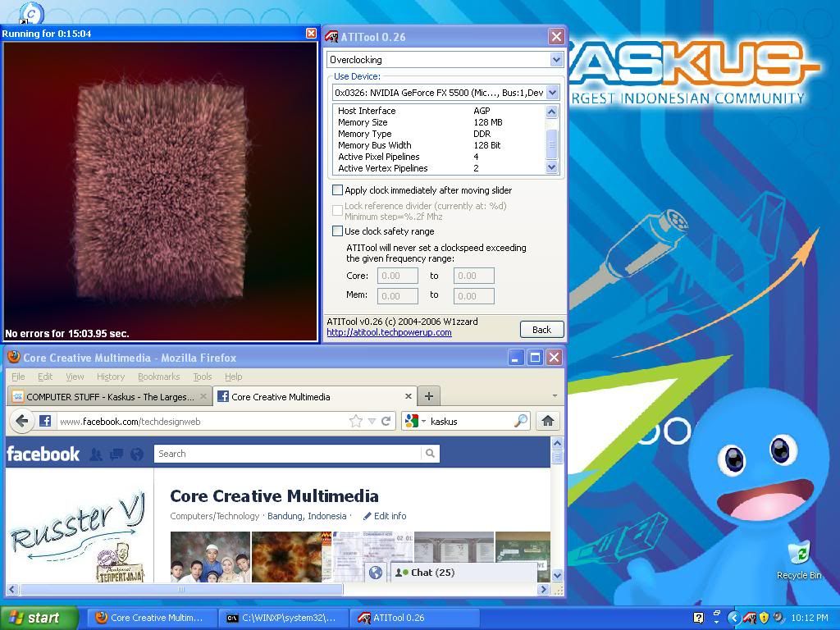Click the Windows start button
Viewport: 840px width, 630px height.
tap(39, 618)
